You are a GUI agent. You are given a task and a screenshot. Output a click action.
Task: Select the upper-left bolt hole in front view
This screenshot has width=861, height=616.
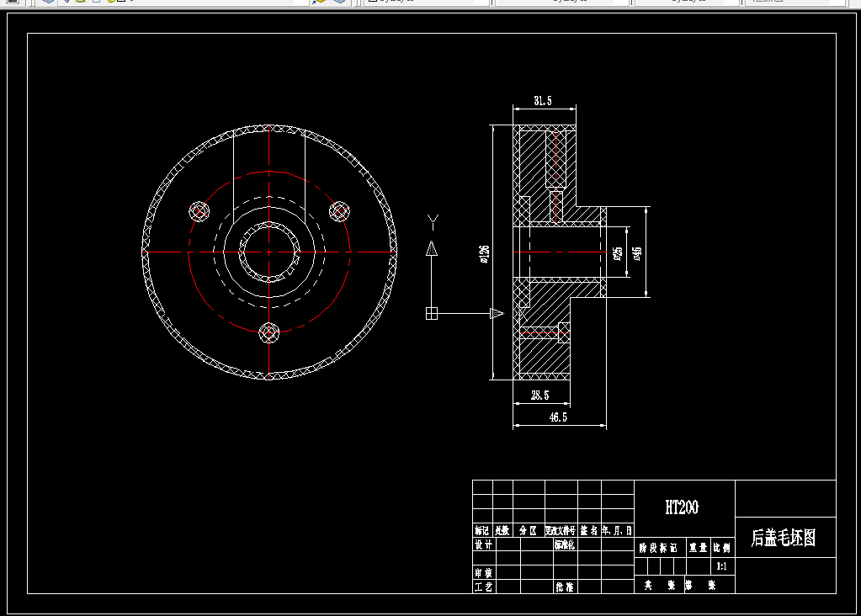point(199,211)
